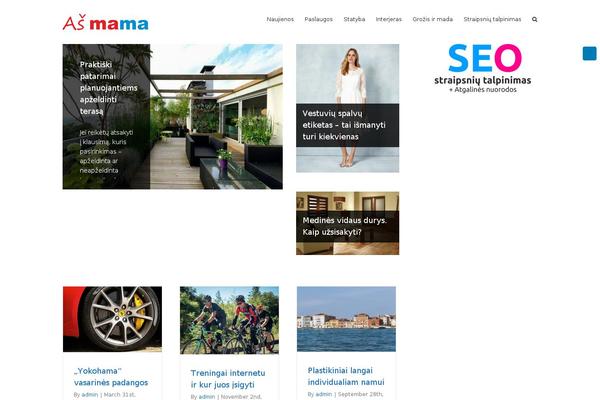Select the Interjeras navigation item
Image resolution: width=600 pixels, height=400 pixels.
[388, 19]
